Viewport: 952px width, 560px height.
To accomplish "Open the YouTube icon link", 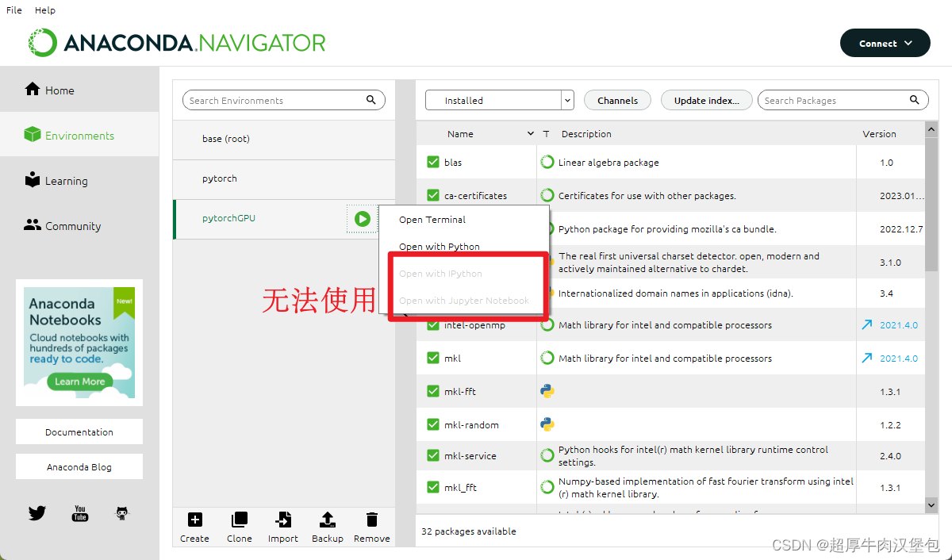I will [80, 513].
